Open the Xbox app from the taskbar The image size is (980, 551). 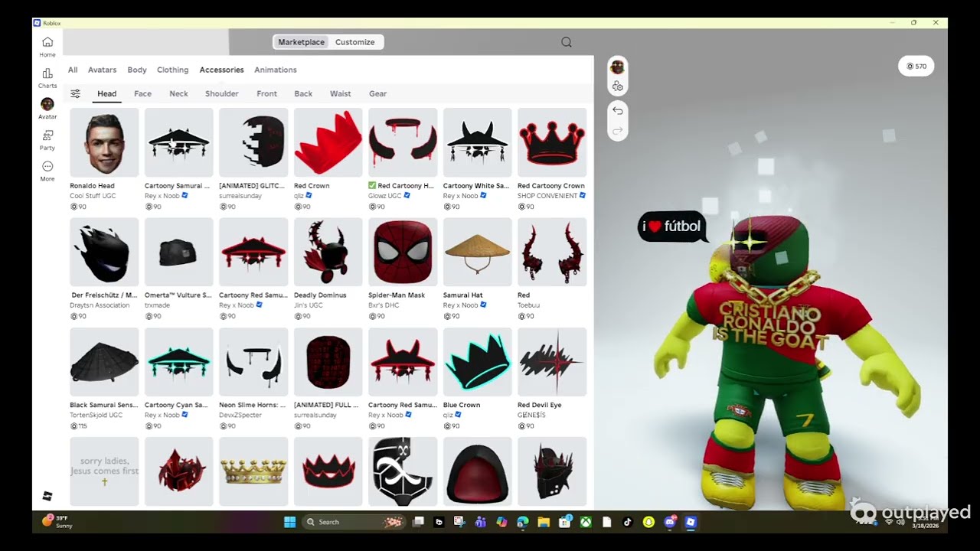pos(586,522)
